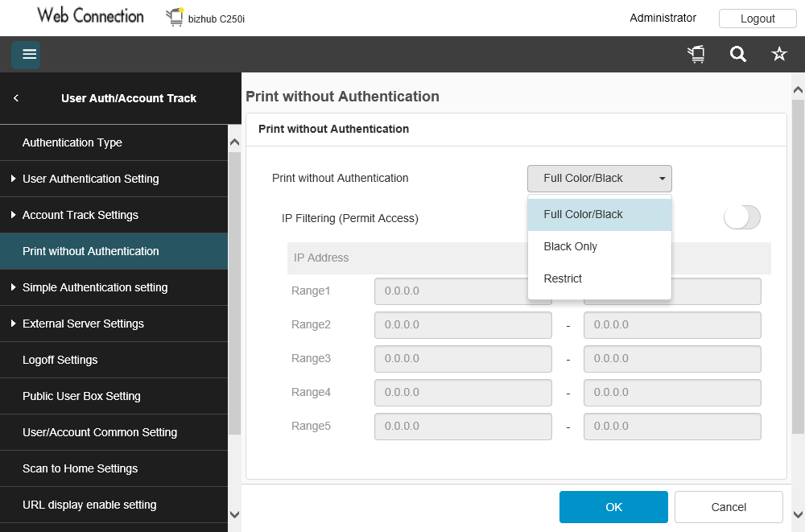805x532 pixels.
Task: Click the bizhub C250i device icon
Action: click(175, 17)
